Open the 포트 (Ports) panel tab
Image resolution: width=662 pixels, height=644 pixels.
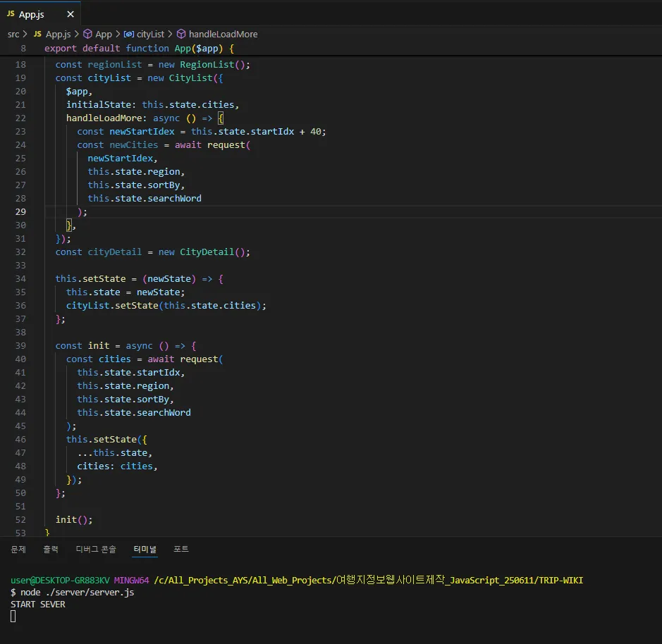(181, 549)
